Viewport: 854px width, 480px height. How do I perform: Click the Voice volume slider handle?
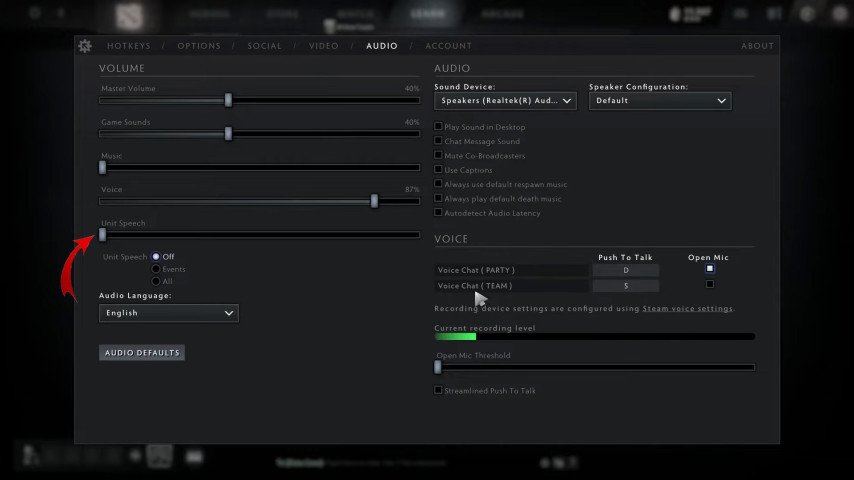(x=374, y=201)
